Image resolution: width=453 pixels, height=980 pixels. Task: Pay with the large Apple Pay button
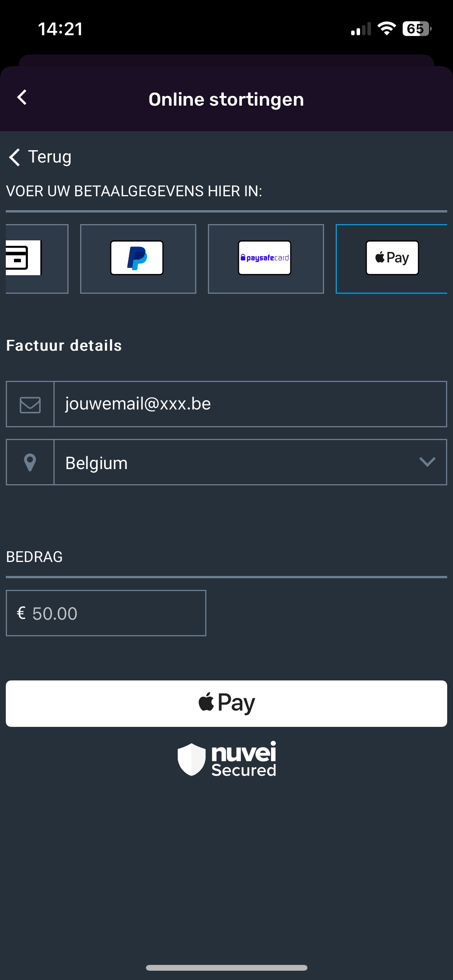click(226, 703)
